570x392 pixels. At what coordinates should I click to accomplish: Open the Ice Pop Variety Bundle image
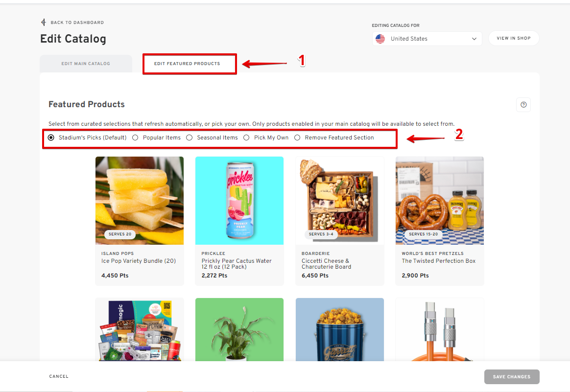140,201
